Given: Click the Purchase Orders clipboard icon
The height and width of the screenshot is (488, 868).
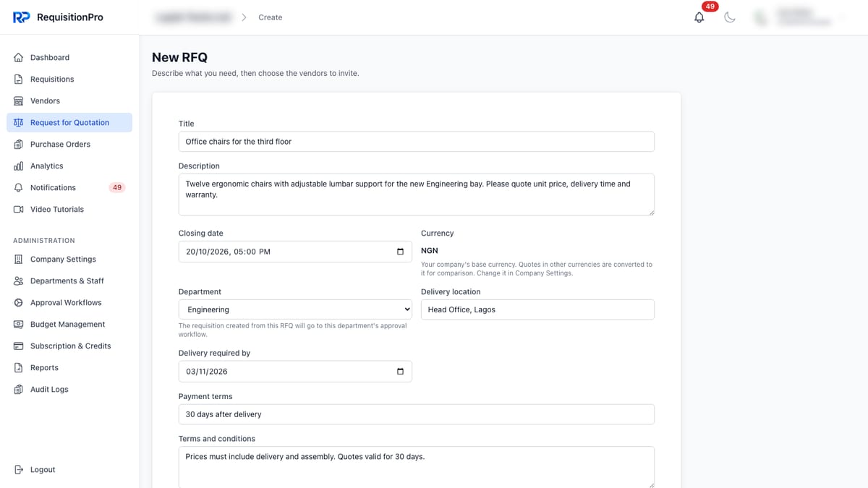Looking at the screenshot, I should (19, 144).
